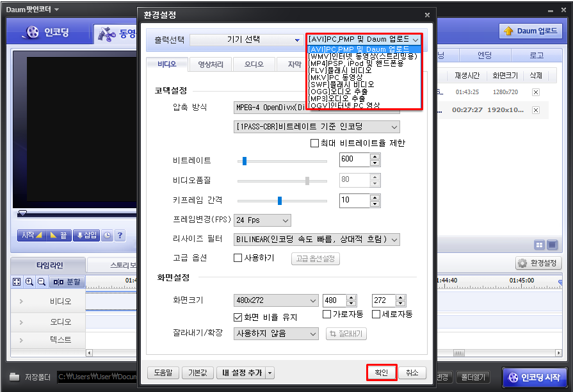
Task: Click the 내 설정 추가 button
Action: 241,373
